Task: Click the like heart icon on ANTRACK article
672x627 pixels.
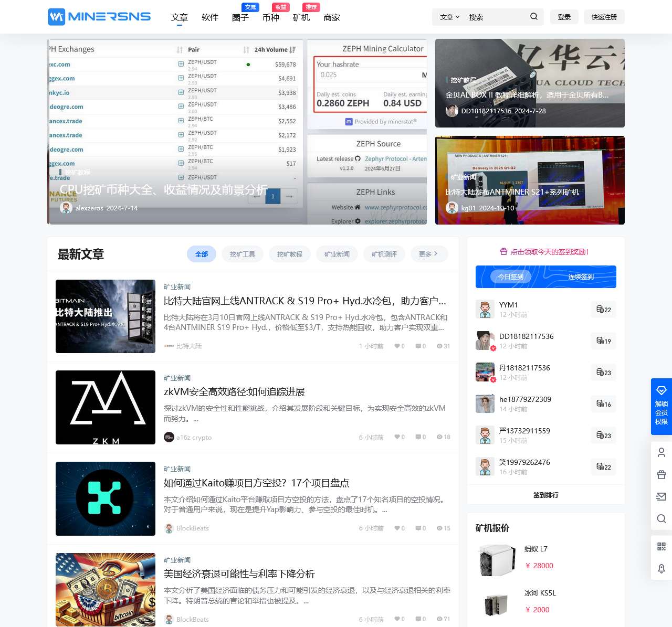Action: [x=397, y=346]
